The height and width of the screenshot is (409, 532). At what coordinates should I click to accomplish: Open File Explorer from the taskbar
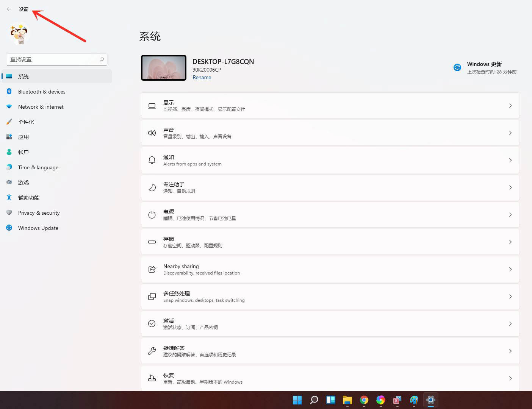[347, 400]
